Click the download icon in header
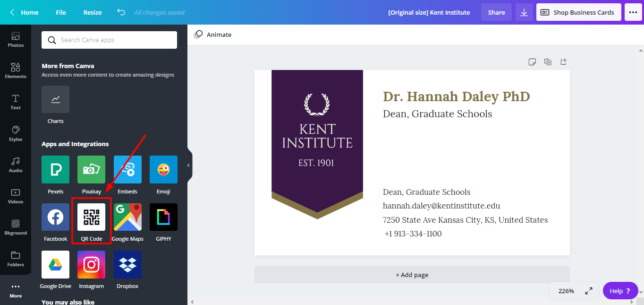This screenshot has height=305, width=644. click(x=524, y=12)
